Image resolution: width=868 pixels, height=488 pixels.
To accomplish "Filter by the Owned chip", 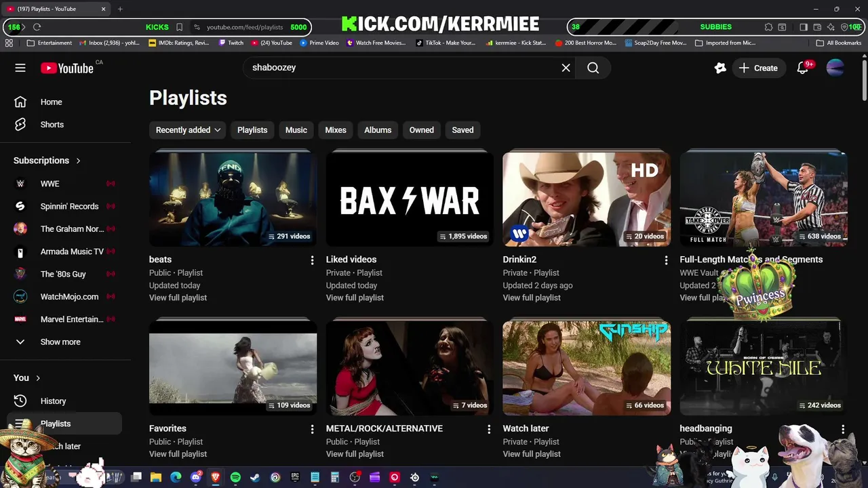I will [421, 130].
